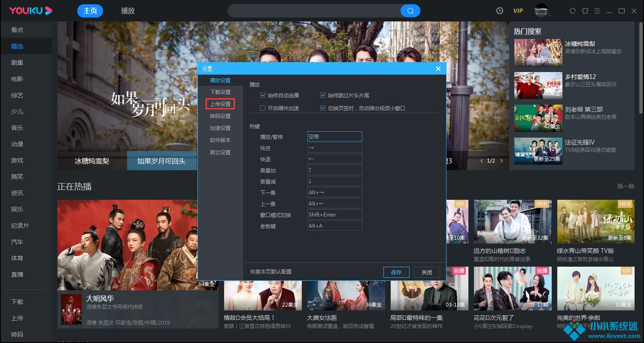The image size is (644, 343).
Task: Close the settings dialog with X
Action: (x=438, y=69)
